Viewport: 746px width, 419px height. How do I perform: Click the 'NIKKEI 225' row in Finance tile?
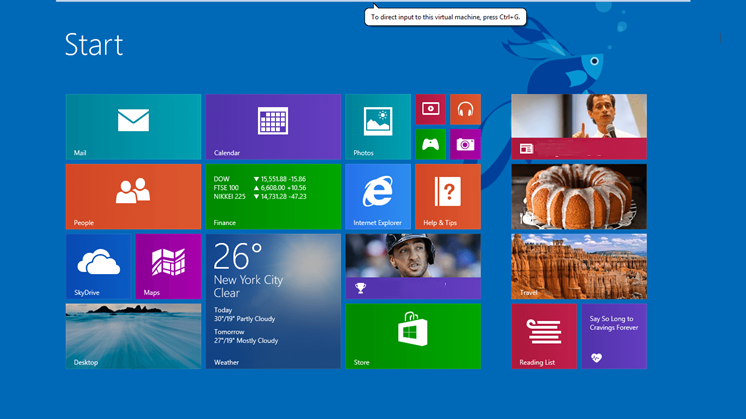(x=260, y=196)
